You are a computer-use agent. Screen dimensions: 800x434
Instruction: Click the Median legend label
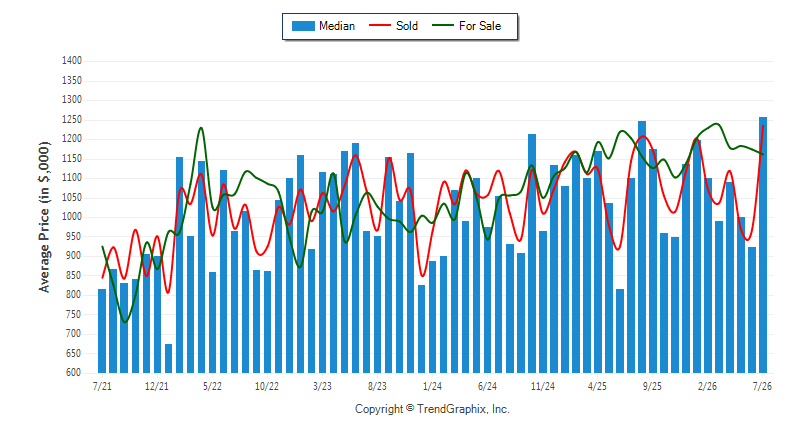(337, 26)
